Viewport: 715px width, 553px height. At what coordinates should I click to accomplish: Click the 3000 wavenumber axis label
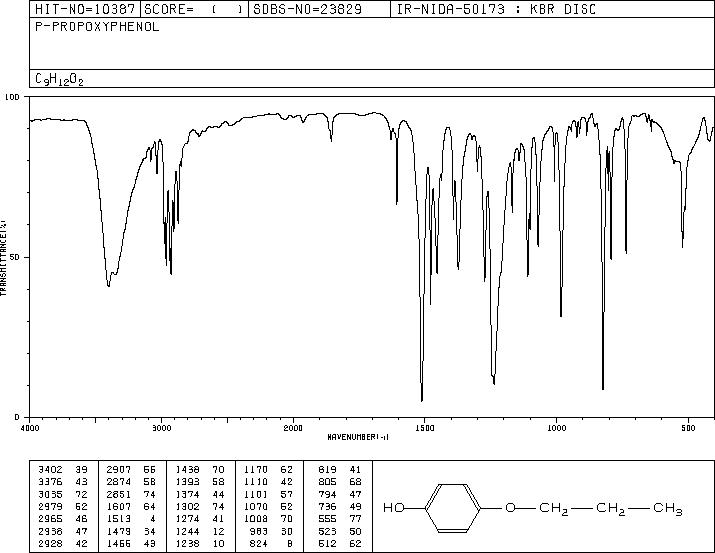[x=161, y=428]
